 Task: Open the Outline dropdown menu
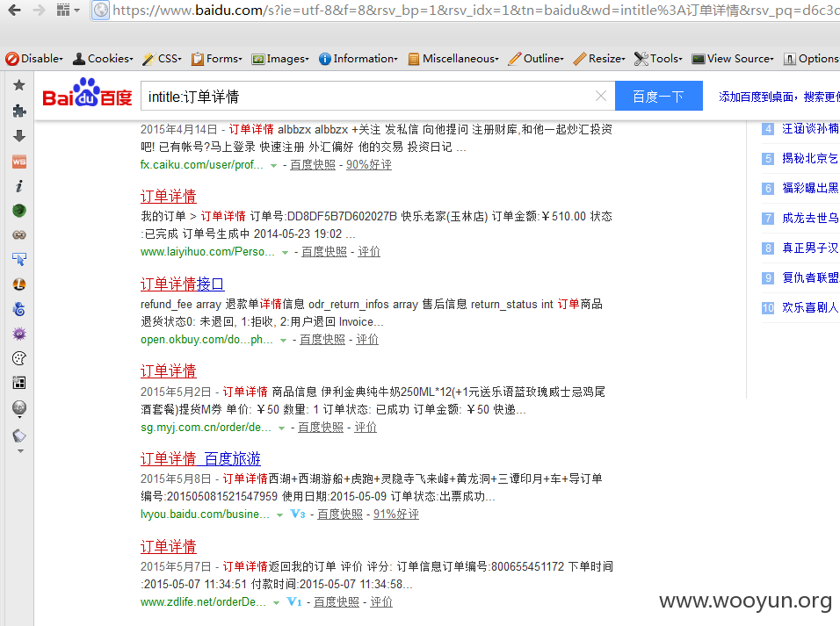click(536, 58)
